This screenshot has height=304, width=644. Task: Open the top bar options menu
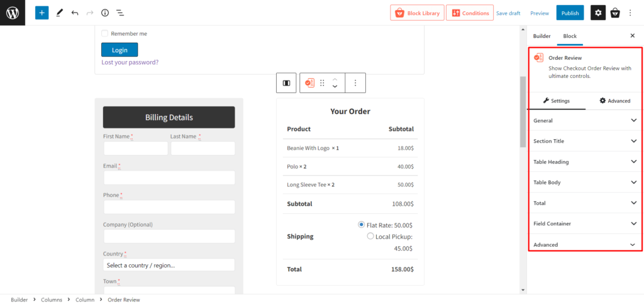point(630,13)
